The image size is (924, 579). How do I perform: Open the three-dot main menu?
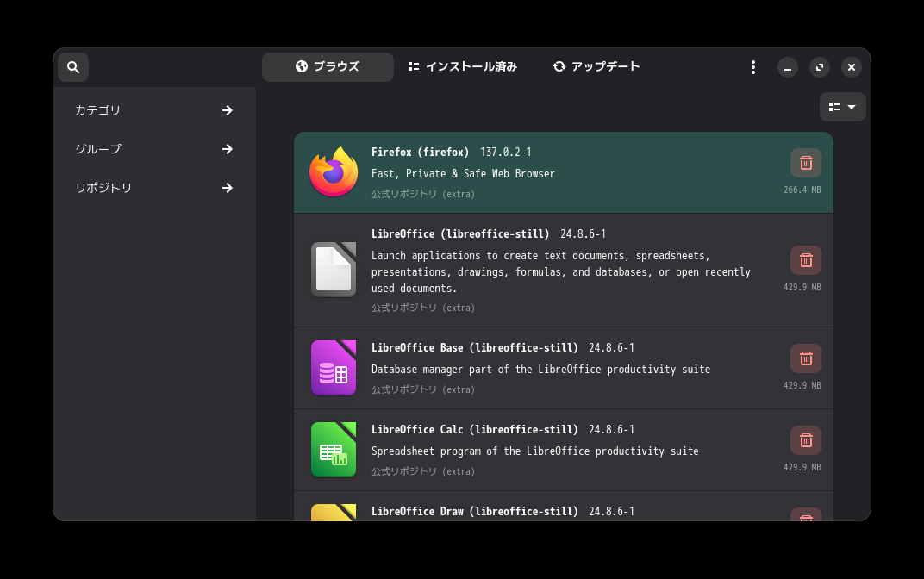pos(753,67)
